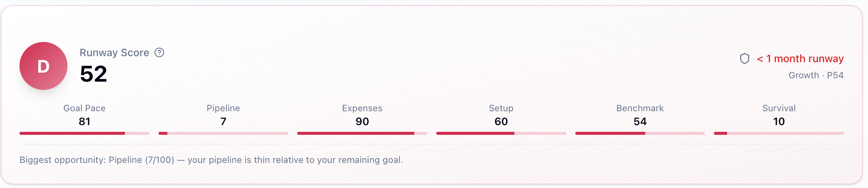Screen dimensions: 868x188
Task: Select the Pipeline score of 7
Action: 223,122
